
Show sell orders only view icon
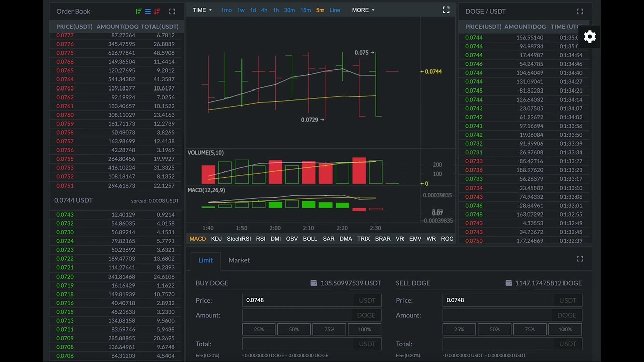[157, 11]
